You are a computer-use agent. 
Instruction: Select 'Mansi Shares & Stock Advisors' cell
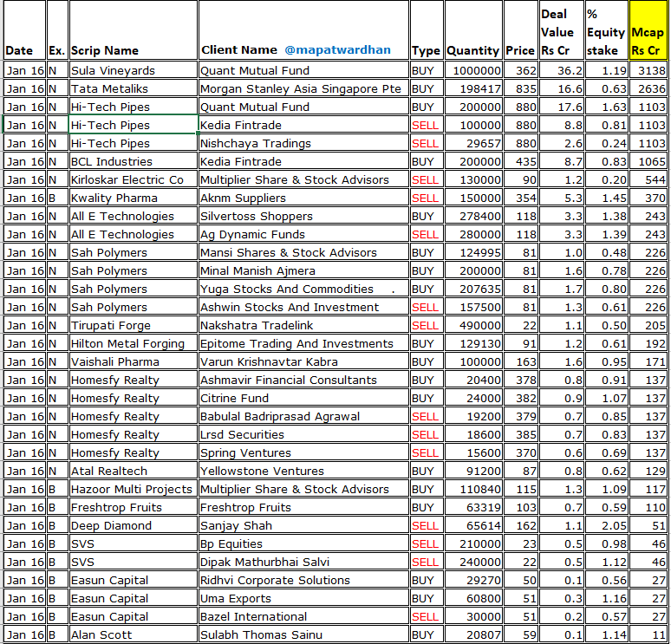(303, 252)
